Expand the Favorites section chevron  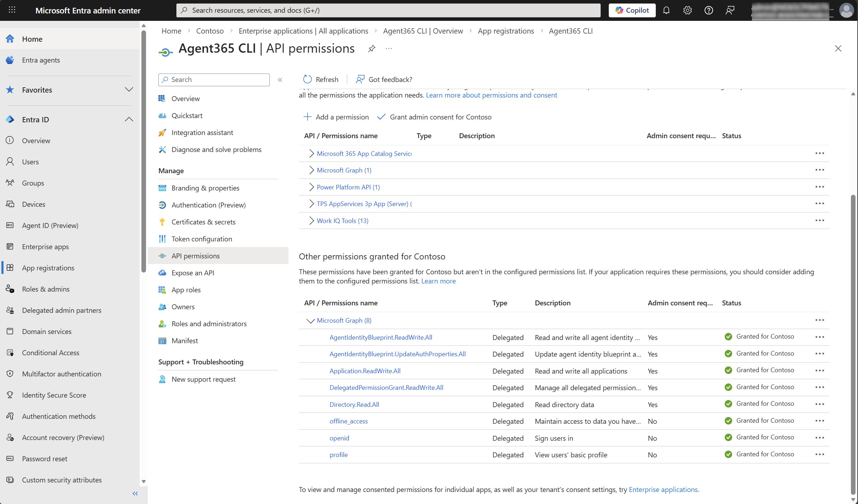point(129,89)
